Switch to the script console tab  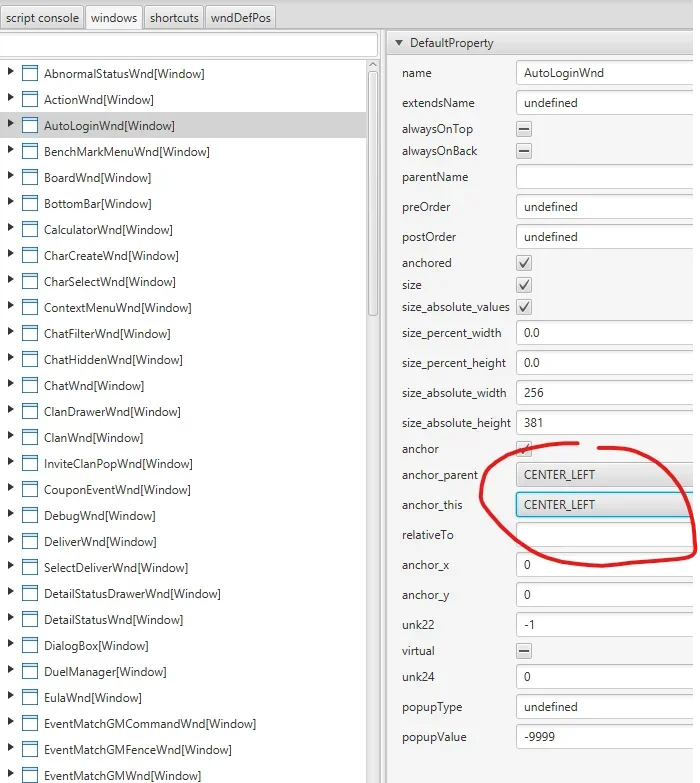pos(42,18)
